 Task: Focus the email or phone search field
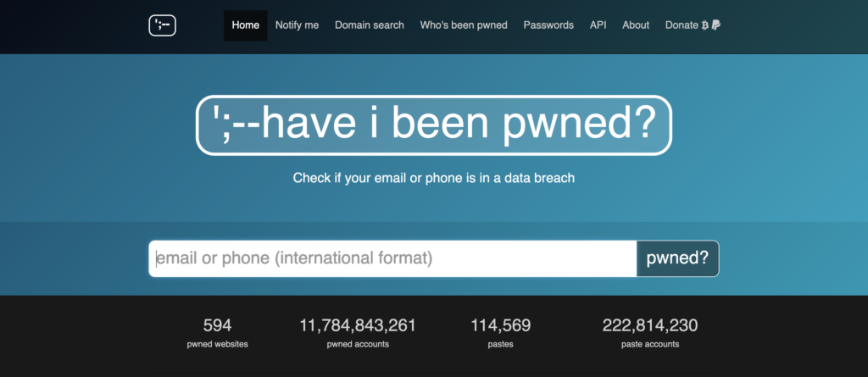click(392, 258)
